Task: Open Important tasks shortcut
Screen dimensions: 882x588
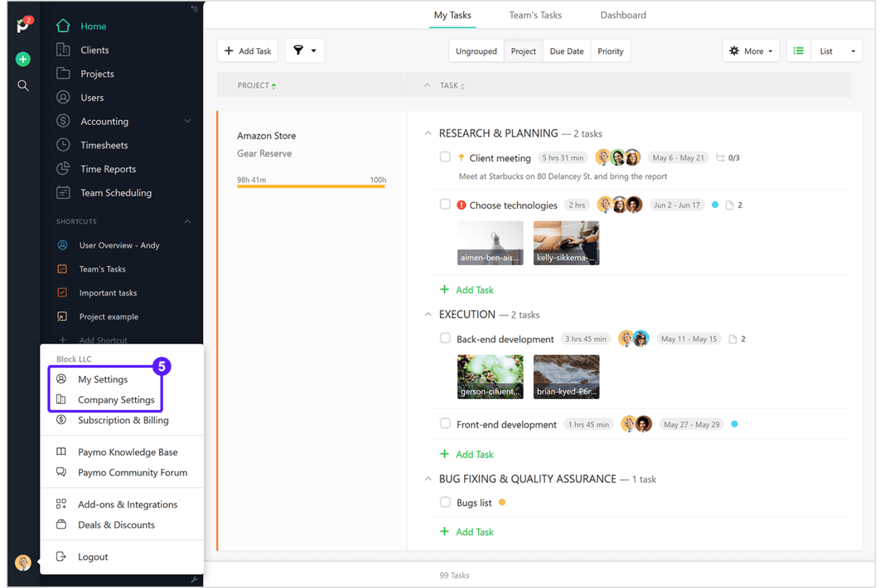Action: point(108,293)
